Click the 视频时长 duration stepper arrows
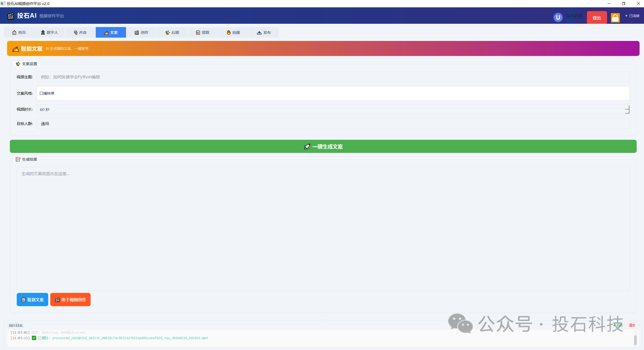Screen dimensions: 644x350 pyautogui.click(x=627, y=109)
